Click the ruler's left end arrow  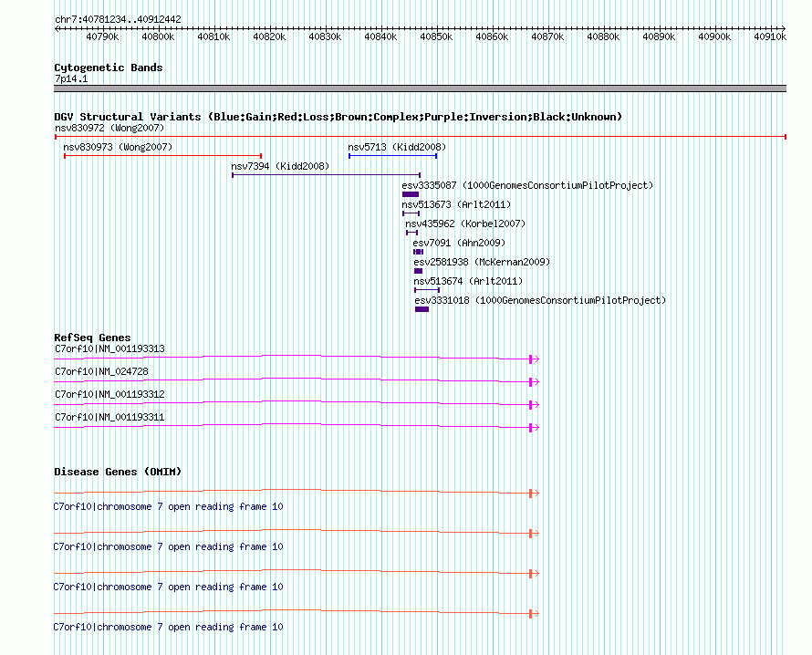click(x=57, y=28)
